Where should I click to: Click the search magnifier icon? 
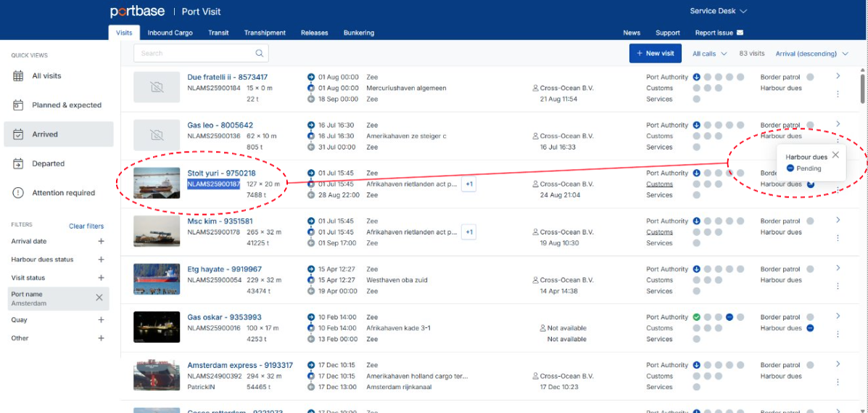259,53
